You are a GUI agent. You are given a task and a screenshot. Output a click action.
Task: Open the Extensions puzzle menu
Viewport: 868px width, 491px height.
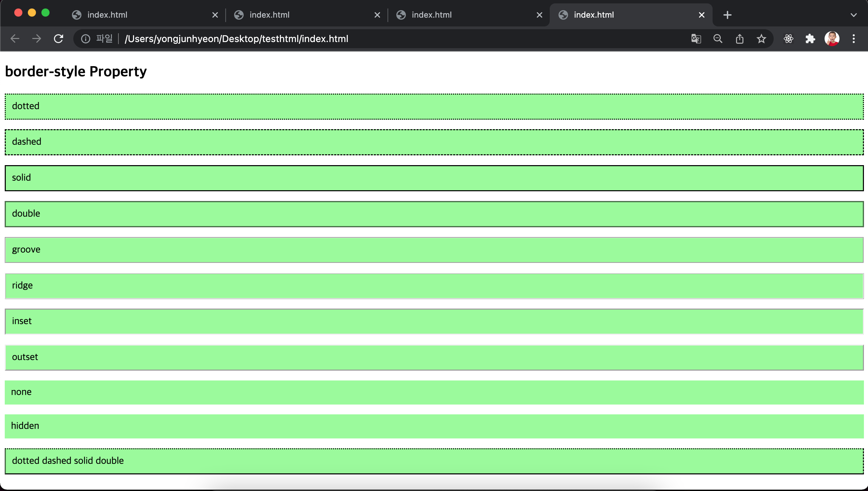click(x=810, y=39)
